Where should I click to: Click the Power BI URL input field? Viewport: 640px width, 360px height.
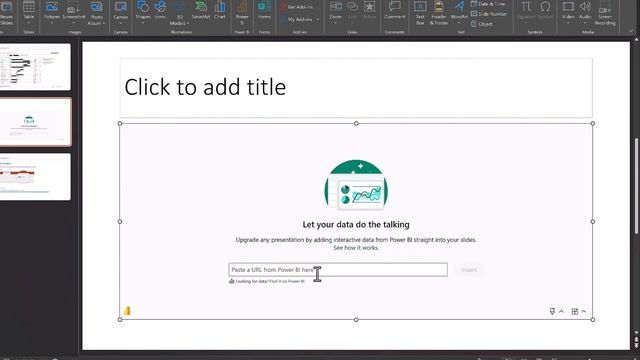[338, 270]
